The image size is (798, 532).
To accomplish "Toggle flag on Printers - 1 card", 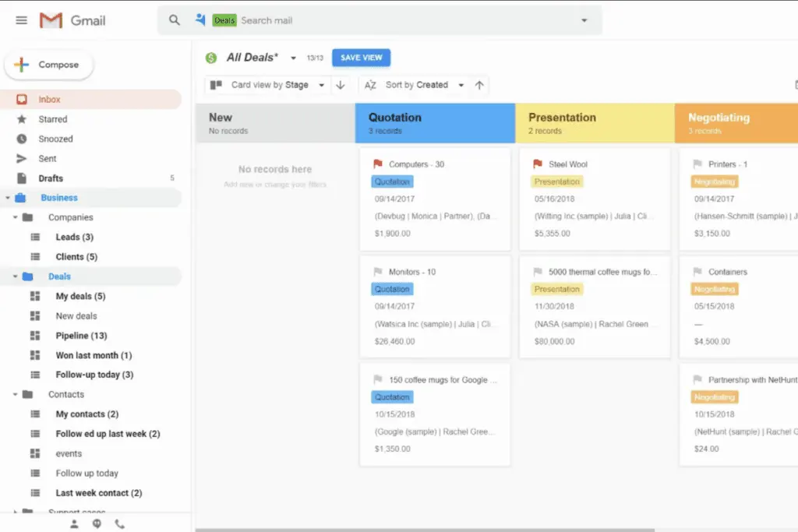I will click(x=697, y=164).
